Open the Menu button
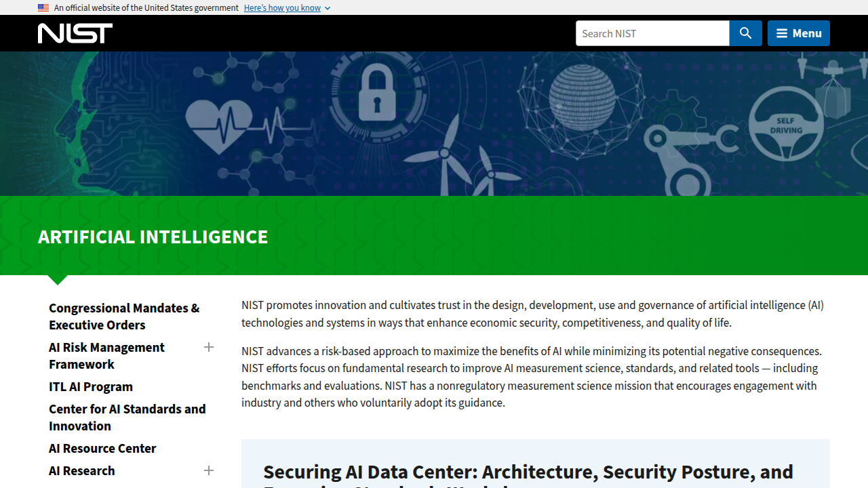The width and height of the screenshot is (868, 488). 799,33
